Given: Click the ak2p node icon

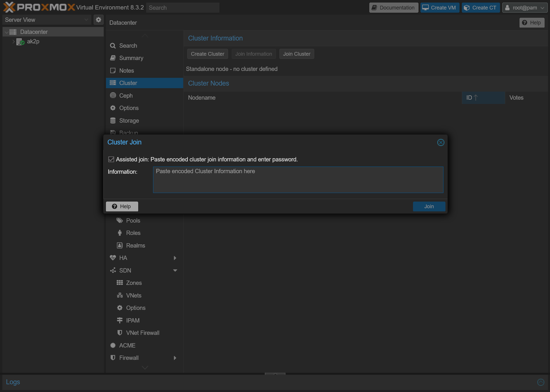Looking at the screenshot, I should point(20,42).
